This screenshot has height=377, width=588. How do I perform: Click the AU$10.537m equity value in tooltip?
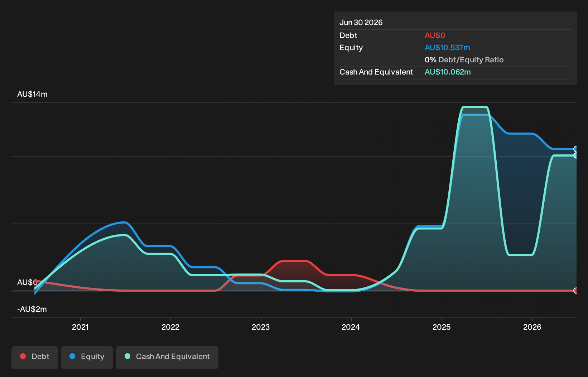447,48
